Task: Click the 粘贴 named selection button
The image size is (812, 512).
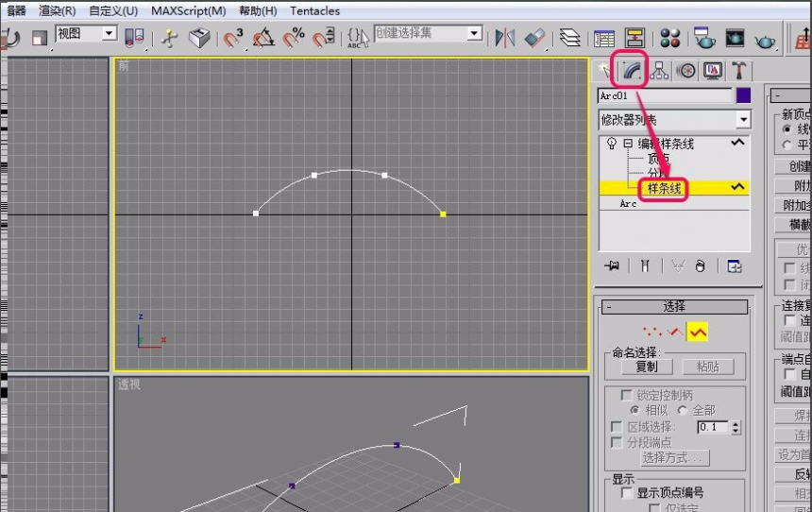Action: 708,367
